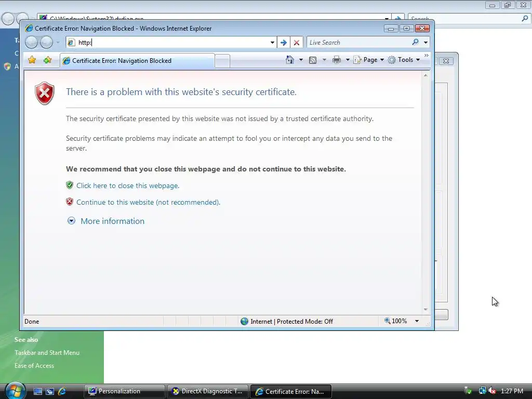Viewport: 532px width, 399px height.
Task: Click the Forward navigation button
Action: (46, 43)
